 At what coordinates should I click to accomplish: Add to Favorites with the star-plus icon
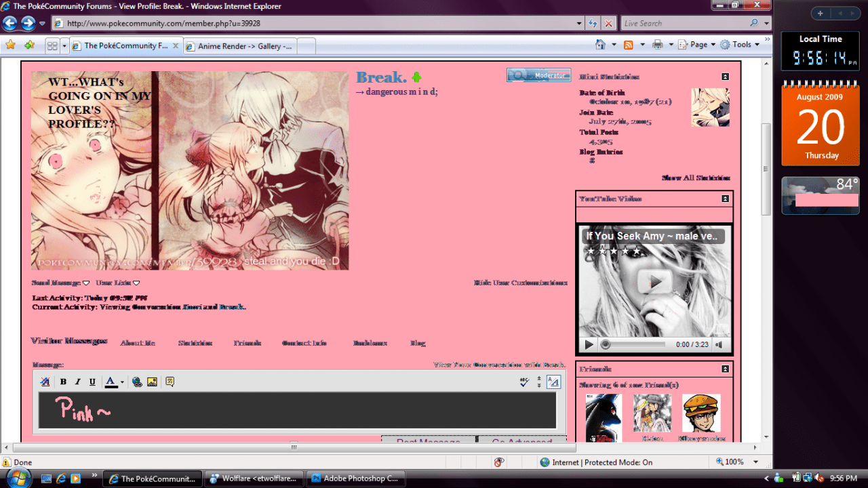point(29,45)
